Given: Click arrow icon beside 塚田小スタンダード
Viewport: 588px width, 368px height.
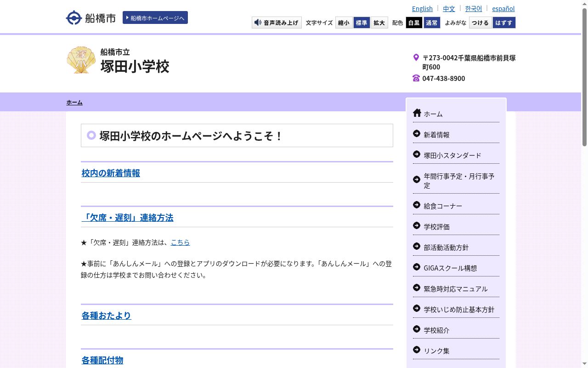Looking at the screenshot, I should pyautogui.click(x=417, y=154).
